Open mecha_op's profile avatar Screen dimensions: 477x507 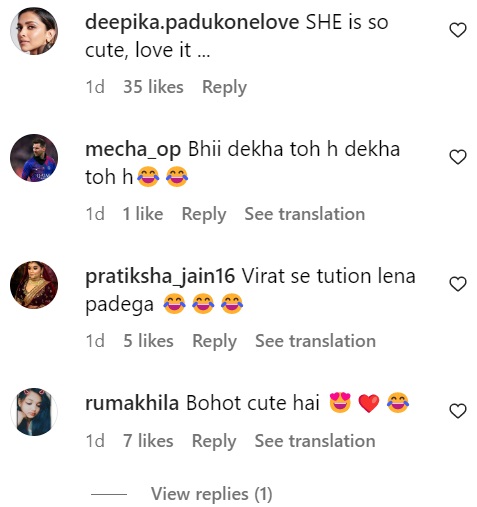pos(34,158)
